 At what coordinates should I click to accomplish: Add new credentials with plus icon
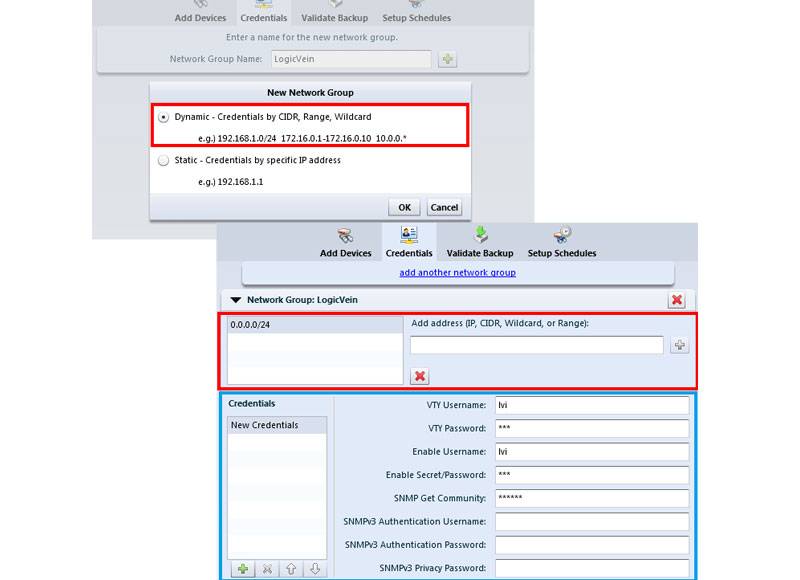click(x=242, y=568)
